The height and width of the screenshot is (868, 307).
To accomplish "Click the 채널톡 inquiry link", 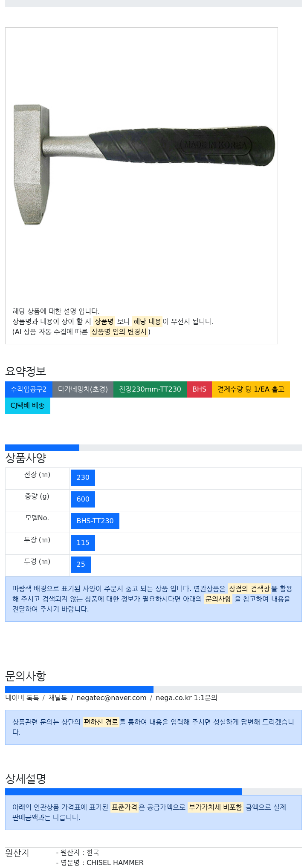I will (x=58, y=698).
